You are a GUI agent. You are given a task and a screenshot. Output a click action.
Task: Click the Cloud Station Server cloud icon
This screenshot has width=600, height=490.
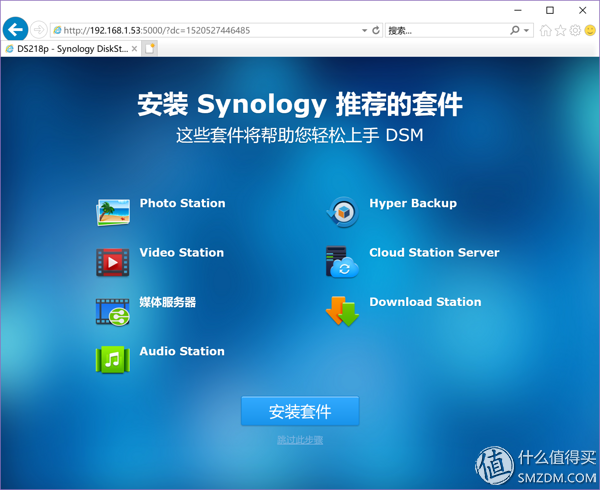click(342, 262)
